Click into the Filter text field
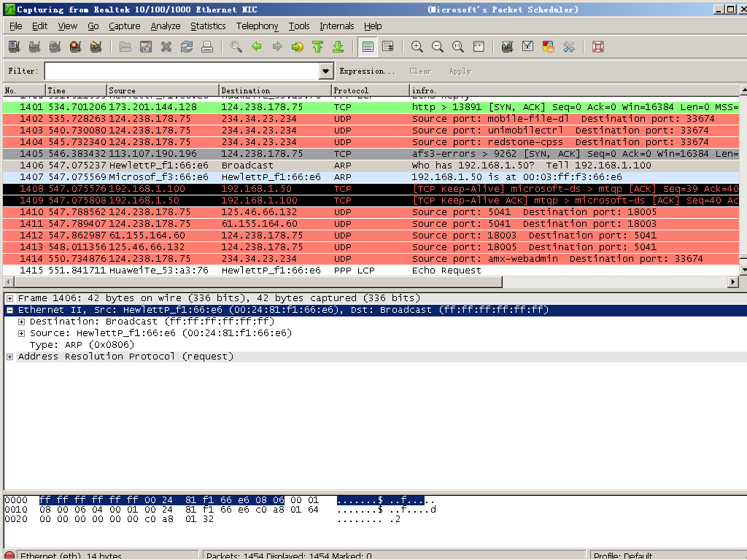This screenshot has width=747, height=560. [182, 71]
